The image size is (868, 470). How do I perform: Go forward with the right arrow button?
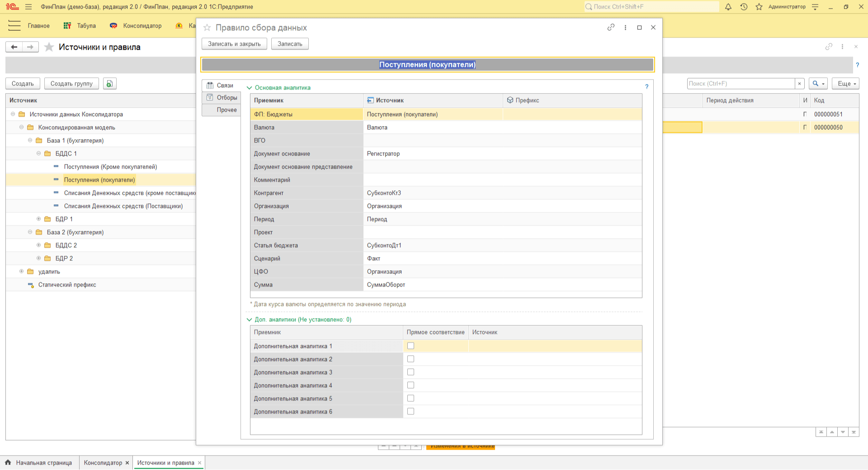tap(30, 47)
